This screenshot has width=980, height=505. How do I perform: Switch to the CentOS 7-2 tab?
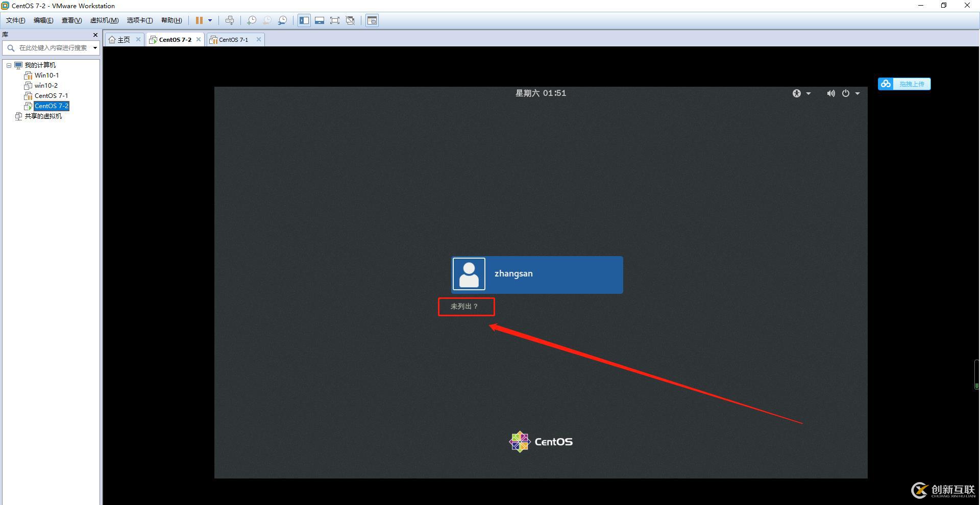[x=175, y=40]
